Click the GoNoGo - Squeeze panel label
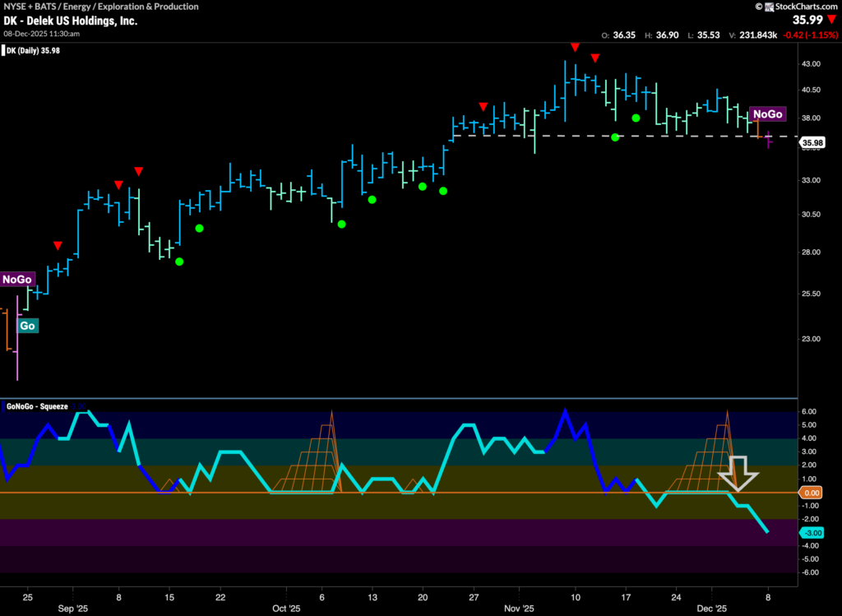The height and width of the screenshot is (616, 842). (x=37, y=406)
